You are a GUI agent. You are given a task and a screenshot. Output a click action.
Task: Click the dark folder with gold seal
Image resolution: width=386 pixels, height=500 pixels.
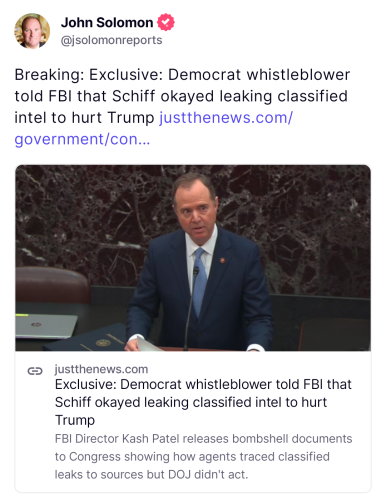(x=87, y=338)
